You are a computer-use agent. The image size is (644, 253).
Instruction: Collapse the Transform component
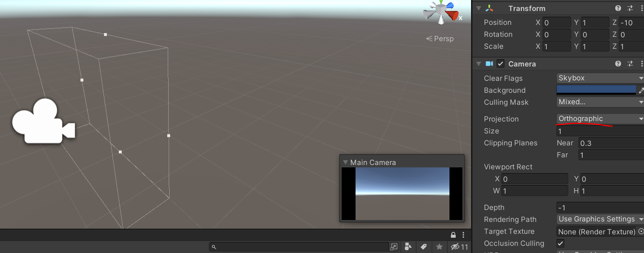(478, 8)
